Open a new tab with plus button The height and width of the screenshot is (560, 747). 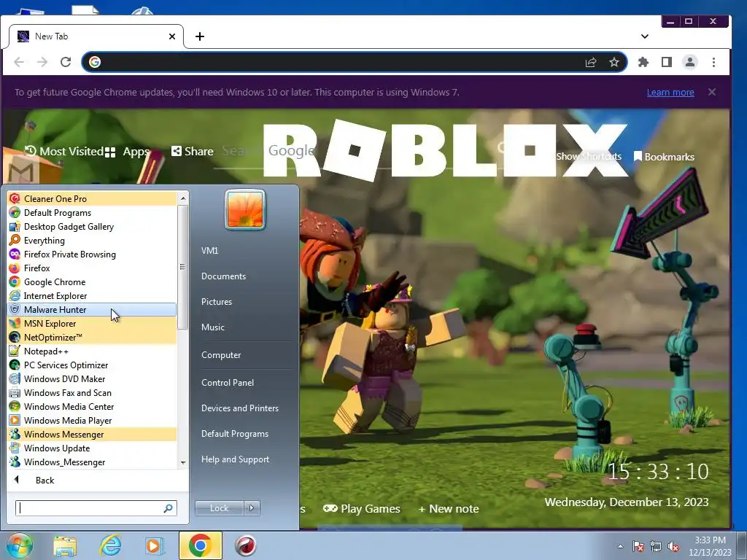pos(200,36)
